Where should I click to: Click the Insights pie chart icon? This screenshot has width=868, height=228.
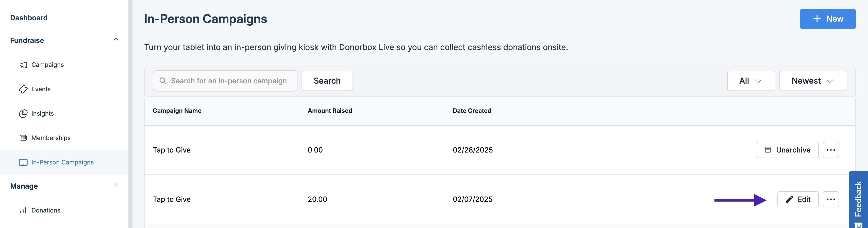[x=23, y=114]
